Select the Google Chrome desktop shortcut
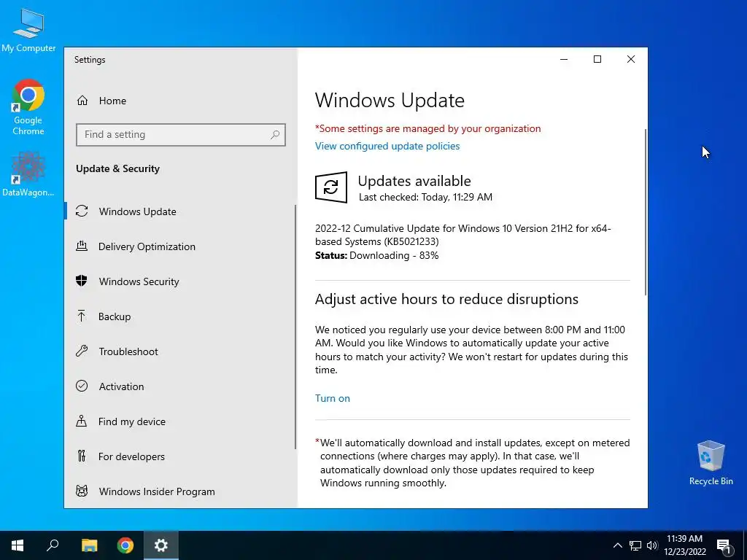Screen dimensions: 747x560 28,107
